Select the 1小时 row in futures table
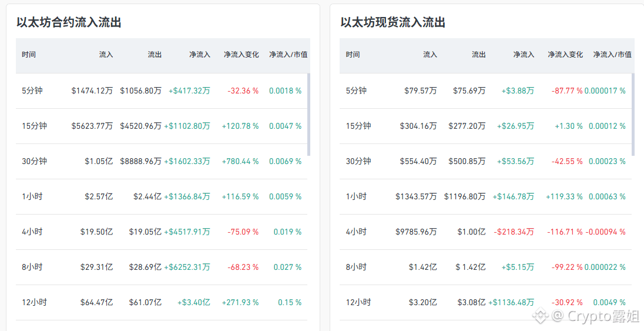The height and width of the screenshot is (331, 644). [x=162, y=196]
